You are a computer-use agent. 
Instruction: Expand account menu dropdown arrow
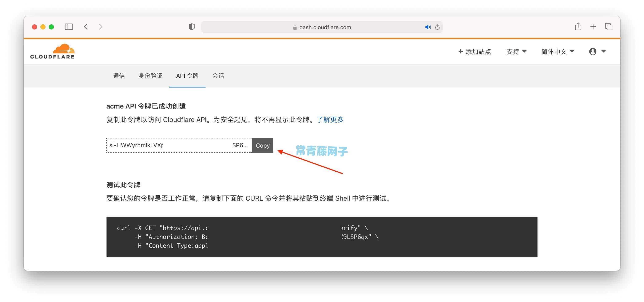coord(604,51)
